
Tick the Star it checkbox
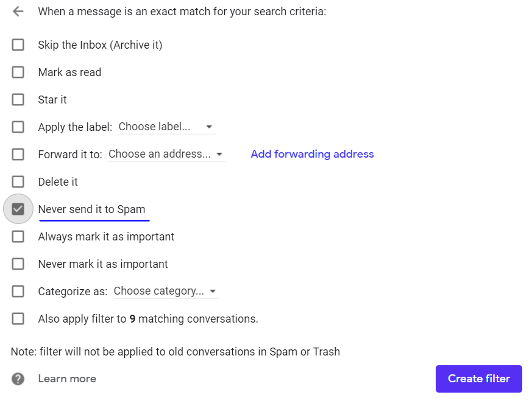click(x=18, y=100)
